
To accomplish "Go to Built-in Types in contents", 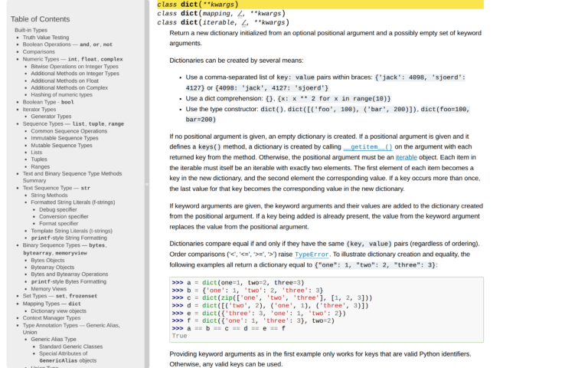I will pyautogui.click(x=31, y=30).
